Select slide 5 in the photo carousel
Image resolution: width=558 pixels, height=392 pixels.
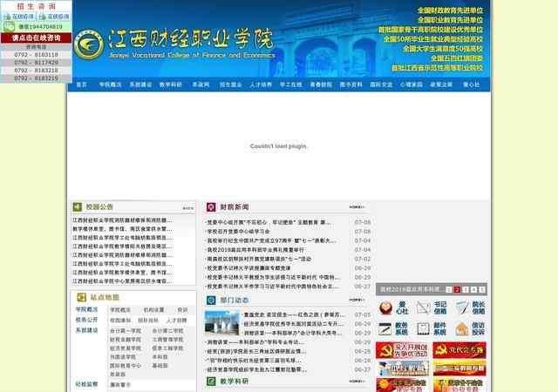click(482, 289)
